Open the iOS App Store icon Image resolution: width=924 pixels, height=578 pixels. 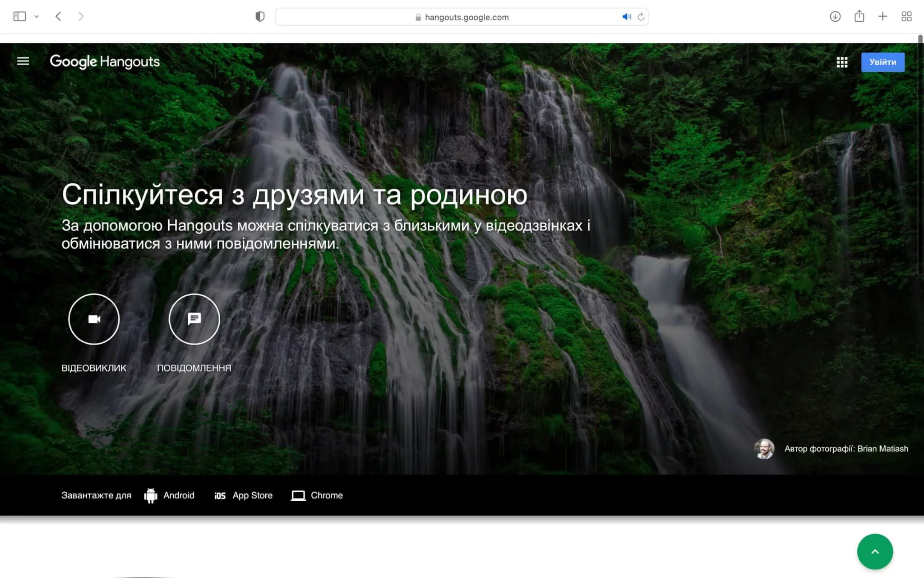pyautogui.click(x=220, y=495)
